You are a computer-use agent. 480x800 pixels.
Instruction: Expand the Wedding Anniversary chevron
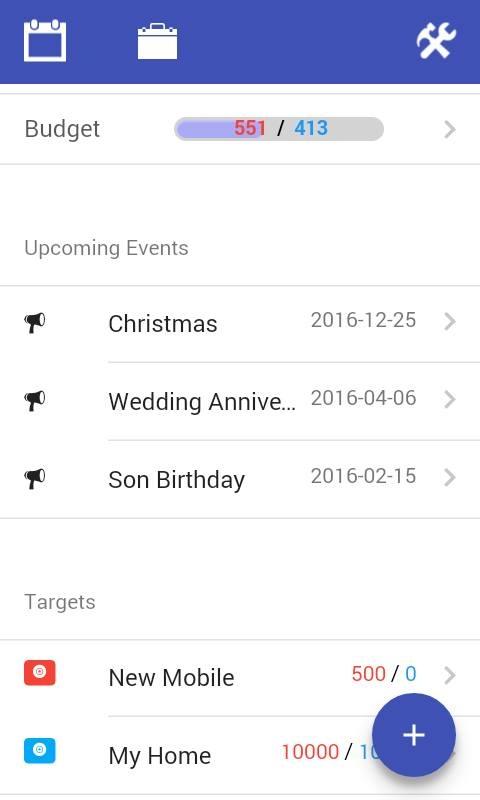pos(449,399)
